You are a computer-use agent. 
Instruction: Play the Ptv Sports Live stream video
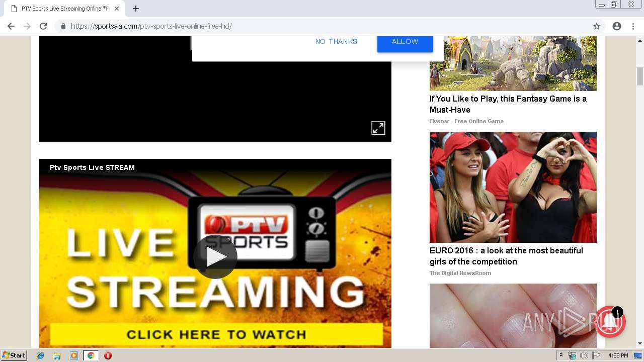pyautogui.click(x=215, y=256)
